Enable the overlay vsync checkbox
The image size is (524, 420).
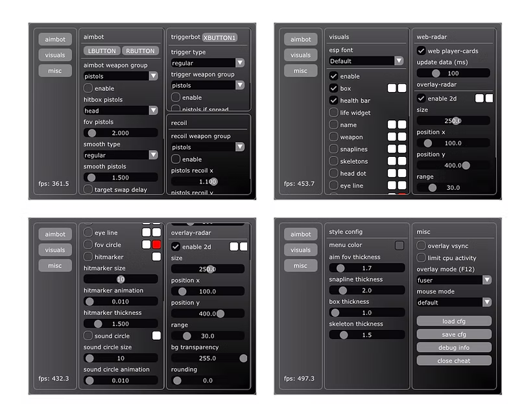[422, 246]
